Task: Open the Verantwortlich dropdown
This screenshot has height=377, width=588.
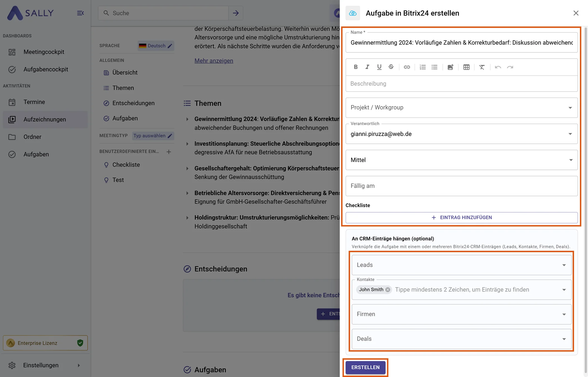Action: point(462,134)
